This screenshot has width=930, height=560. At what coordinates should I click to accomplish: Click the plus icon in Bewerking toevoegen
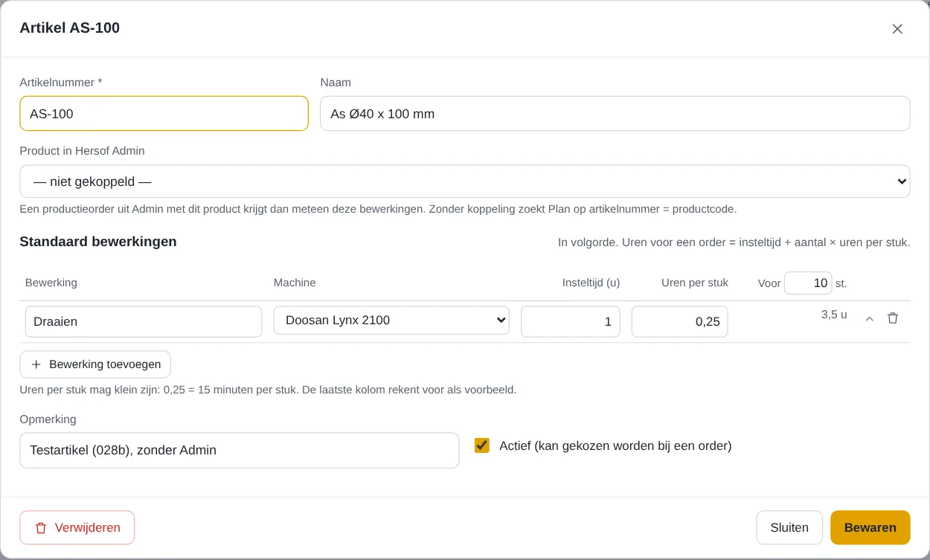point(36,364)
